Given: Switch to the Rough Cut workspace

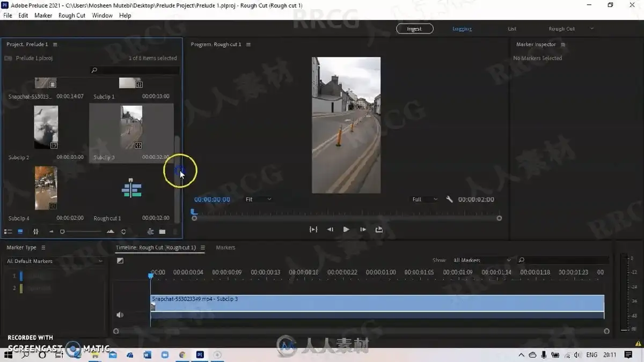Looking at the screenshot, I should coord(561,29).
